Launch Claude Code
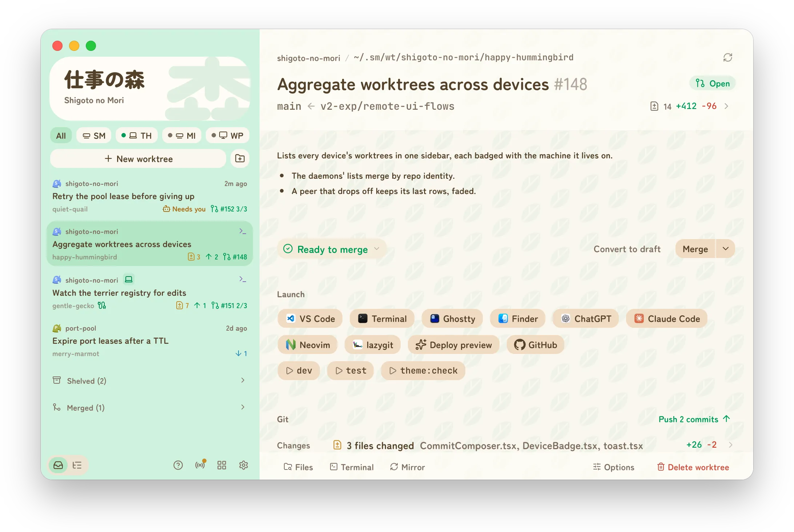The width and height of the screenshot is (794, 532). (667, 319)
